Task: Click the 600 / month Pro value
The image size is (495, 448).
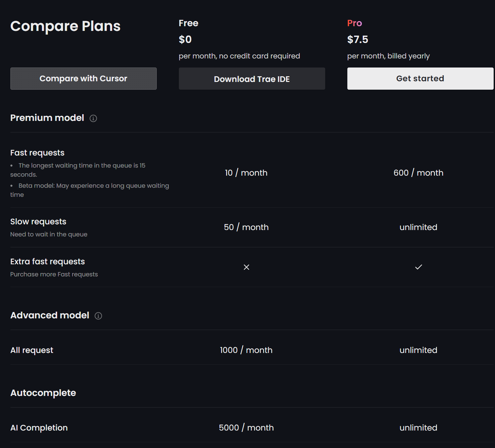Action: point(418,173)
